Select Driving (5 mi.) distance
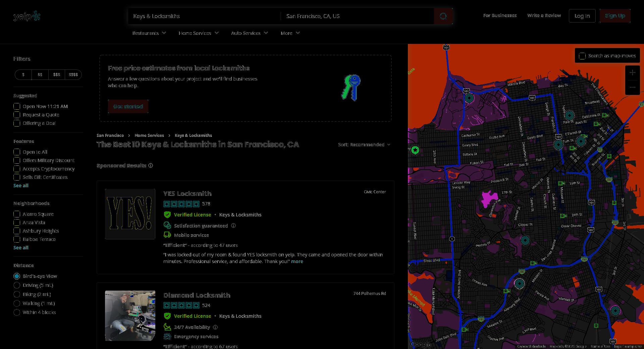The width and height of the screenshot is (644, 349). click(17, 285)
